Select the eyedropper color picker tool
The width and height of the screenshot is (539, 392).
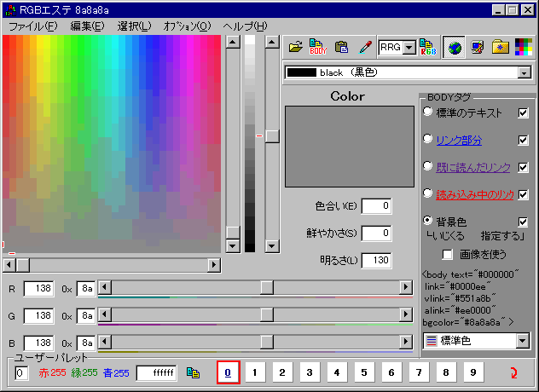(364, 48)
